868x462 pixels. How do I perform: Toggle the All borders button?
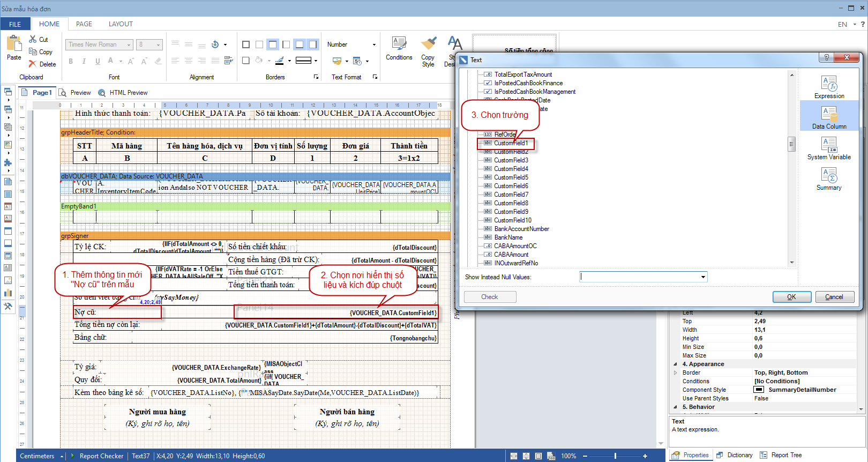[246, 44]
